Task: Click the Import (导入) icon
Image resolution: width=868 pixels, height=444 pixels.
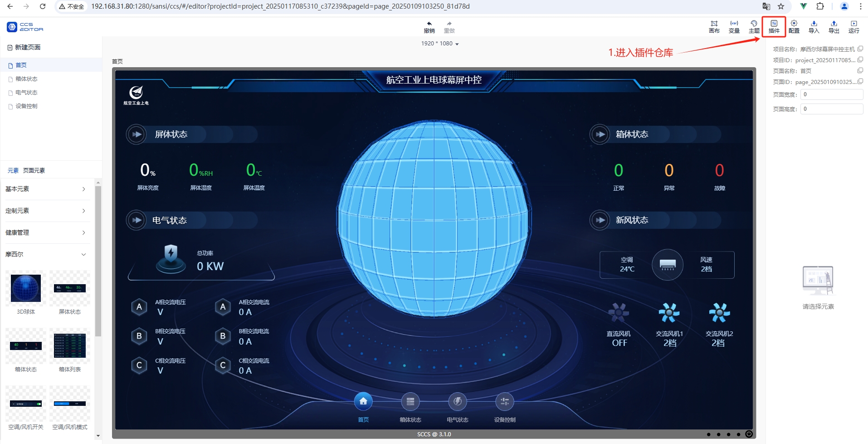Action: pyautogui.click(x=814, y=27)
